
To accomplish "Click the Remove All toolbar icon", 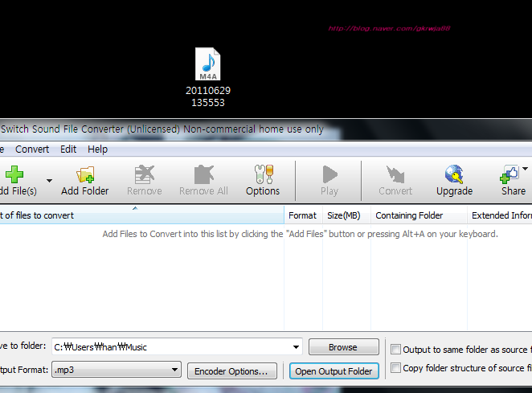I will (x=203, y=174).
